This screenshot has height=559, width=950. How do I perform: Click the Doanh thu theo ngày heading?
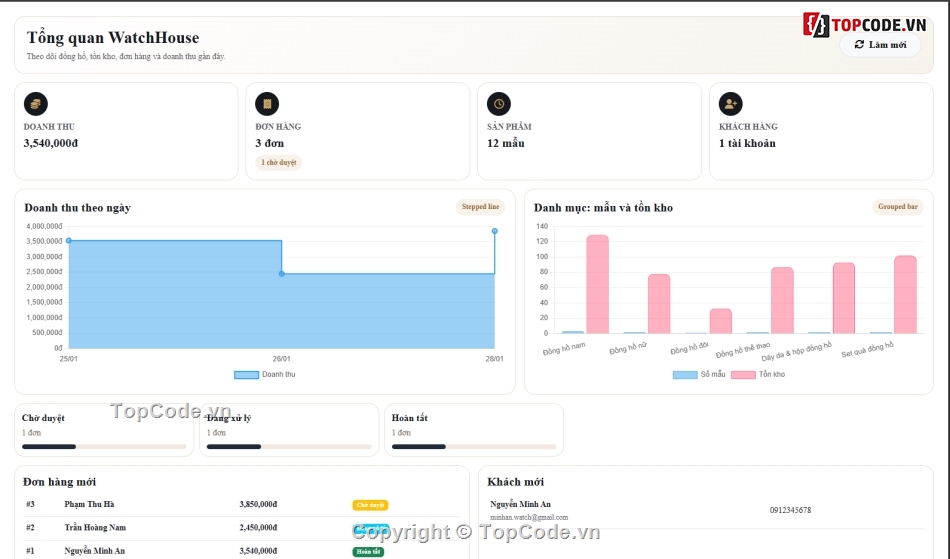click(78, 208)
